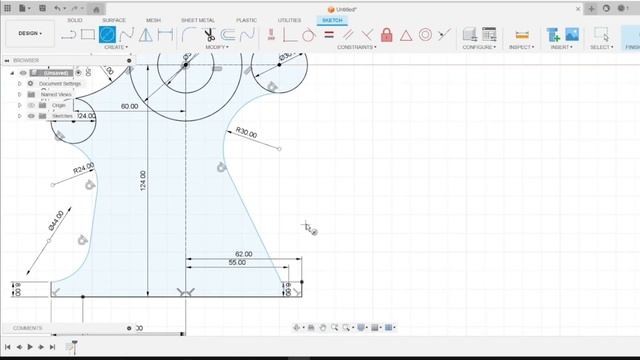Redo the last undone action

[x=76, y=8]
